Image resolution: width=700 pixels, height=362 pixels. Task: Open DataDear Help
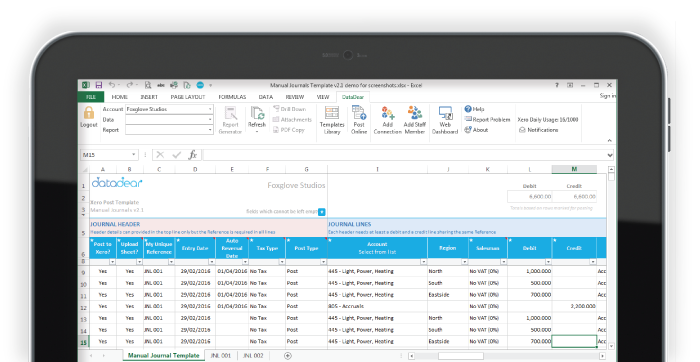[x=474, y=109]
